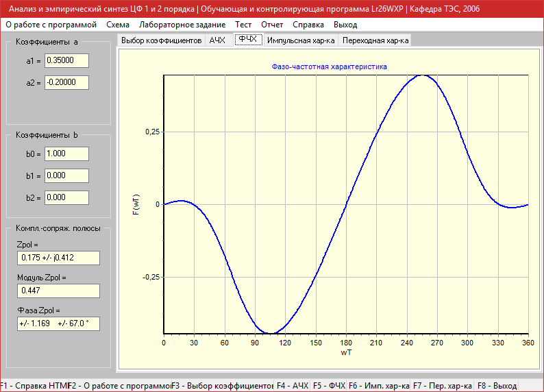
Task: Click the 'Zpol =' label
Action: 27,245
